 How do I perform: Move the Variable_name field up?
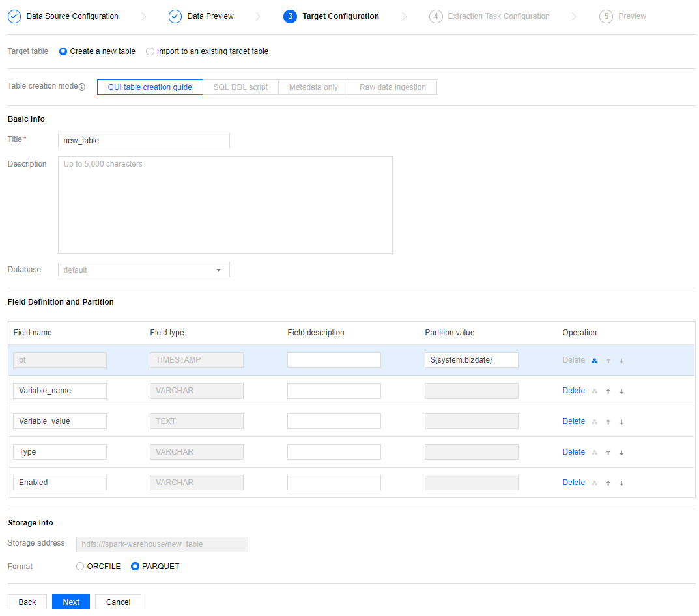[608, 391]
